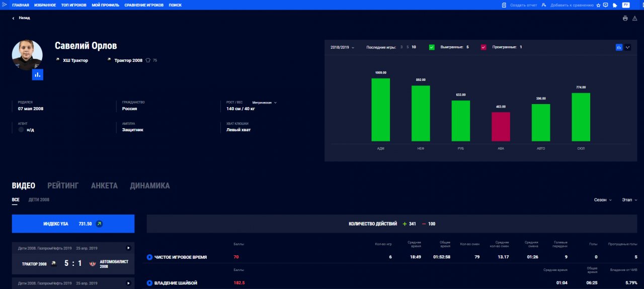
Task: Click the print icon
Action: pos(625,18)
